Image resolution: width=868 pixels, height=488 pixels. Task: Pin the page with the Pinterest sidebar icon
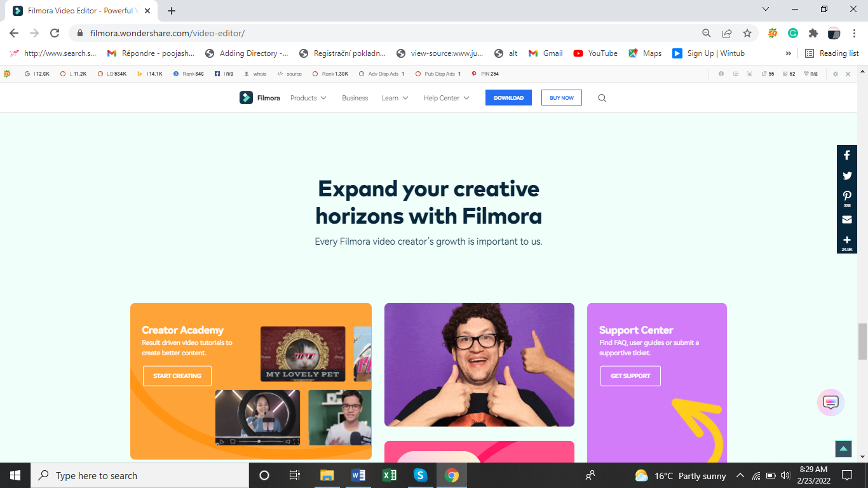point(847,198)
